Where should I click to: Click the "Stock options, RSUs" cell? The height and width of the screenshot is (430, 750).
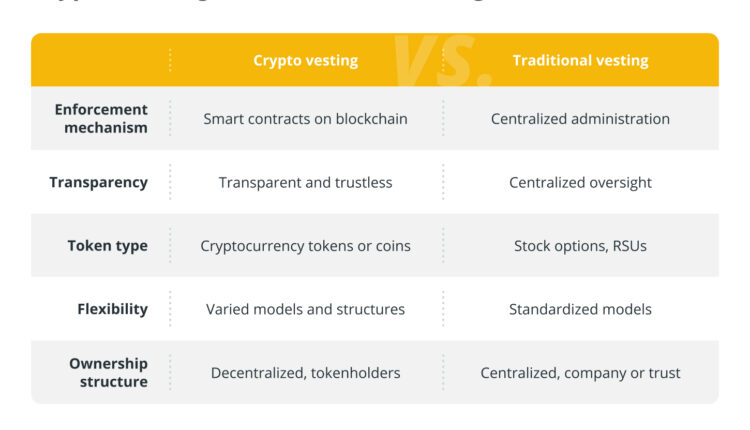[x=580, y=246]
